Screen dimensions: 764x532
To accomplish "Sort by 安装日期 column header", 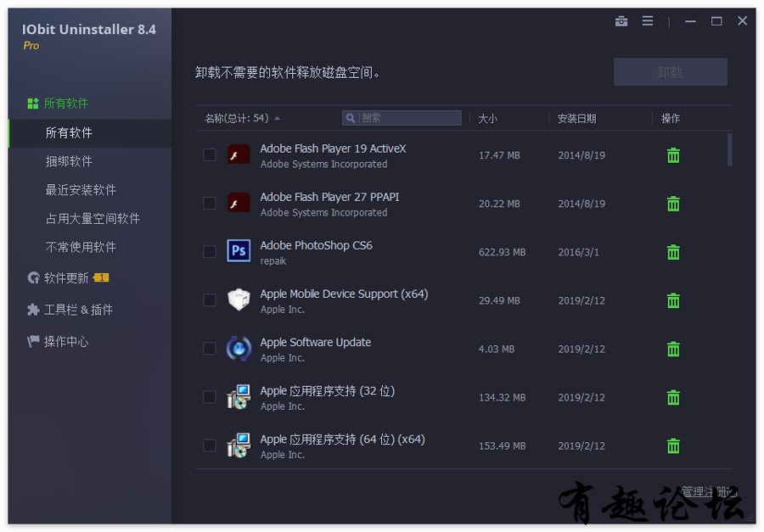I will (577, 119).
